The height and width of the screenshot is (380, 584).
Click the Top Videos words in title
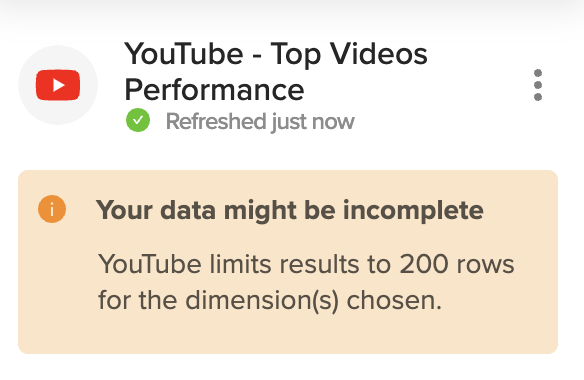point(349,54)
